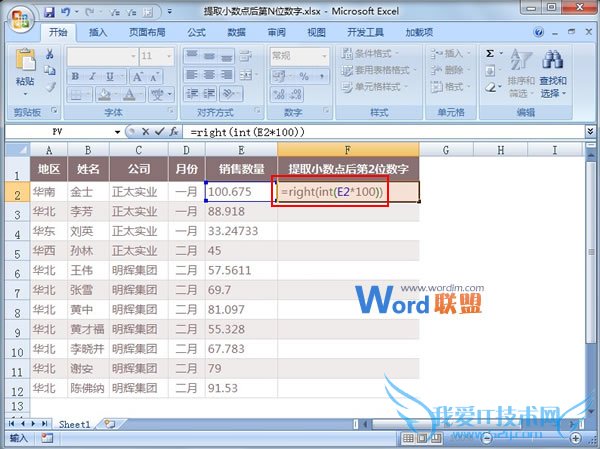Click the Office button logo
600x449 pixels.
(x=20, y=18)
